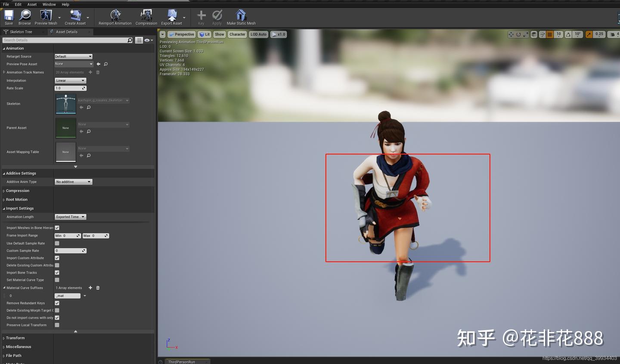The image size is (620, 364).
Task: Click the Save toolbar icon
Action: pos(8,16)
